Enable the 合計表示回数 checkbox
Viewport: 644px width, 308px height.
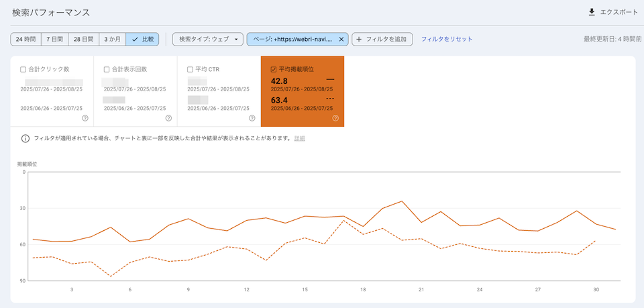[107, 69]
